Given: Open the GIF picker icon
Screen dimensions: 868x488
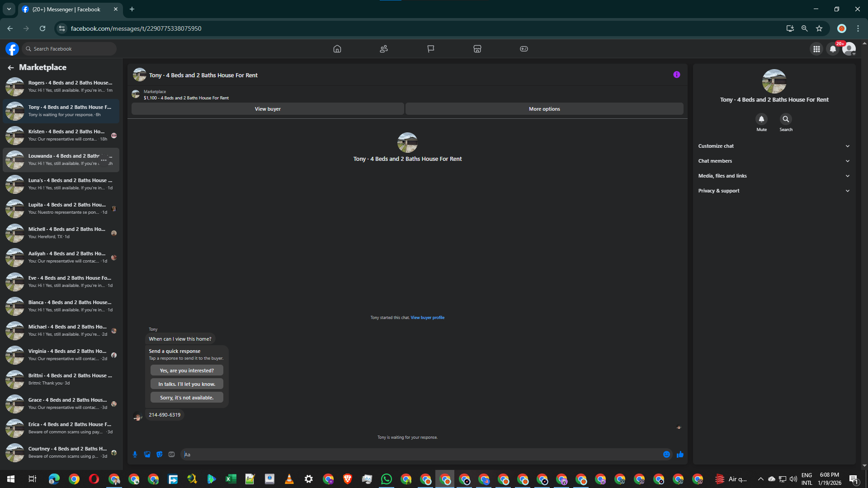Looking at the screenshot, I should coord(172,455).
